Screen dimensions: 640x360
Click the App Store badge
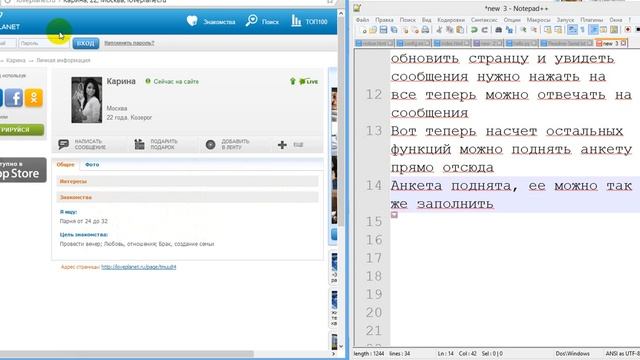tap(22, 169)
